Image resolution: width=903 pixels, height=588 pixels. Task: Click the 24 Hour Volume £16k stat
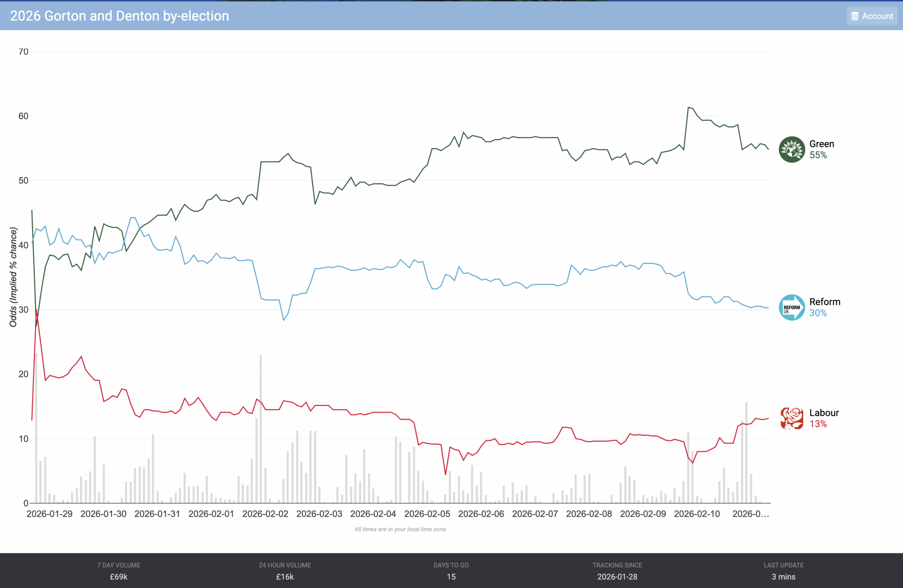(x=285, y=571)
